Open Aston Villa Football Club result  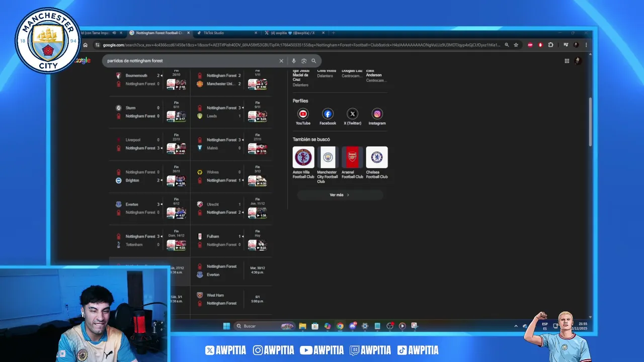coord(303,163)
